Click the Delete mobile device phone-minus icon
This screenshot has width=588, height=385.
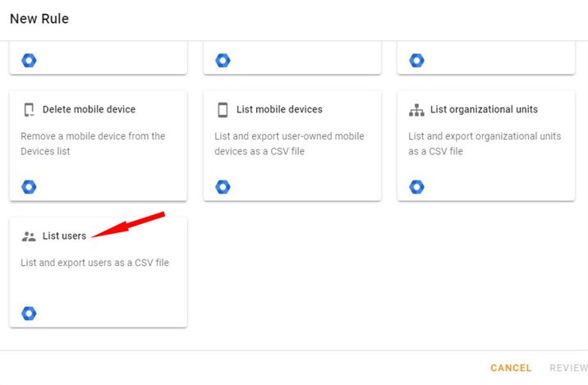[29, 109]
